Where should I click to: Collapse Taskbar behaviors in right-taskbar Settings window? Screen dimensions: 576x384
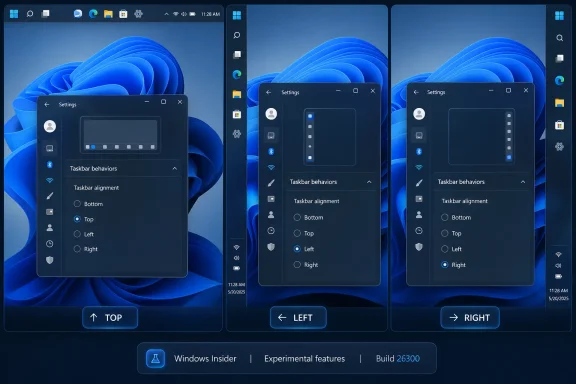[522, 182]
